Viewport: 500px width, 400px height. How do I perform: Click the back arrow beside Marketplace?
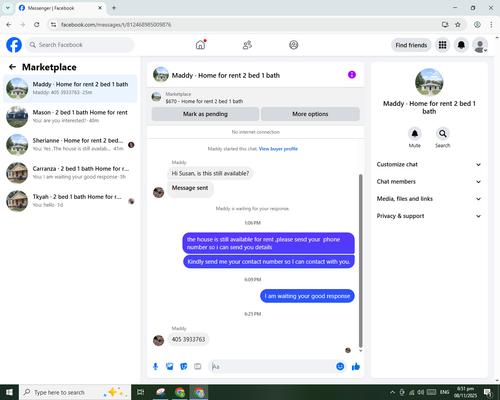pos(12,67)
